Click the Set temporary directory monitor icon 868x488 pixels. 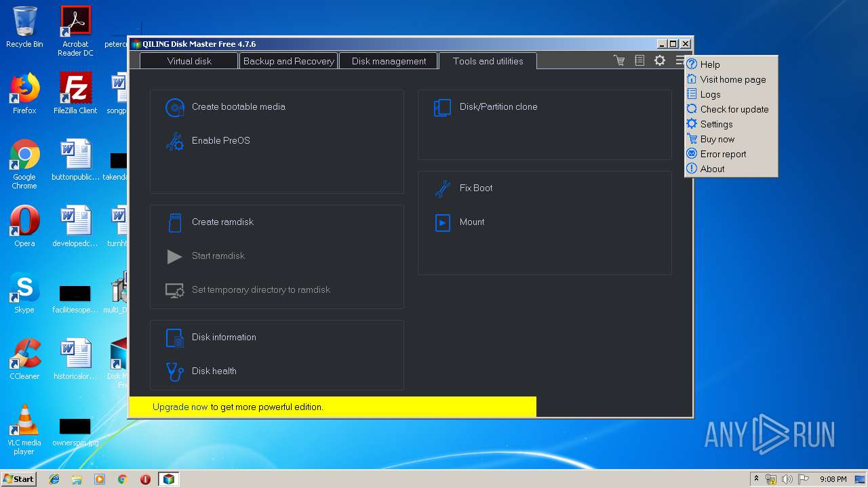[175, 290]
